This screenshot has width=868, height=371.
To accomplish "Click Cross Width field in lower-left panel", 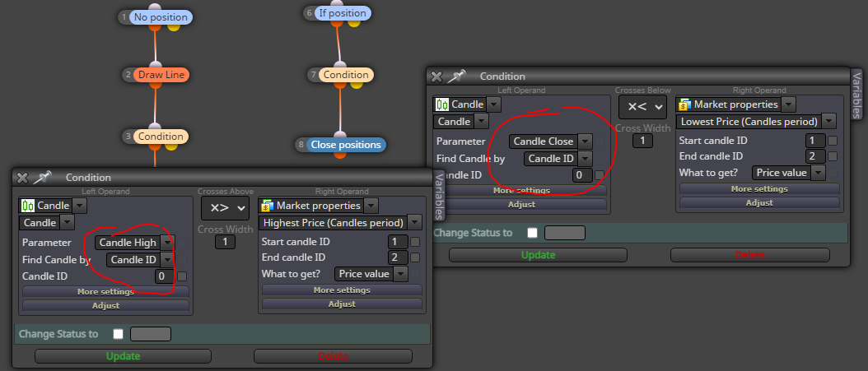I will point(225,242).
